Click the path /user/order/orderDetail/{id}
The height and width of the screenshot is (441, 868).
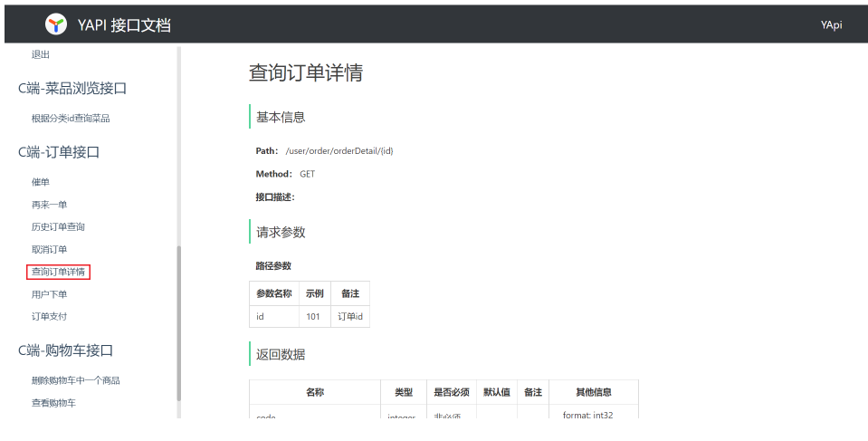coord(339,150)
